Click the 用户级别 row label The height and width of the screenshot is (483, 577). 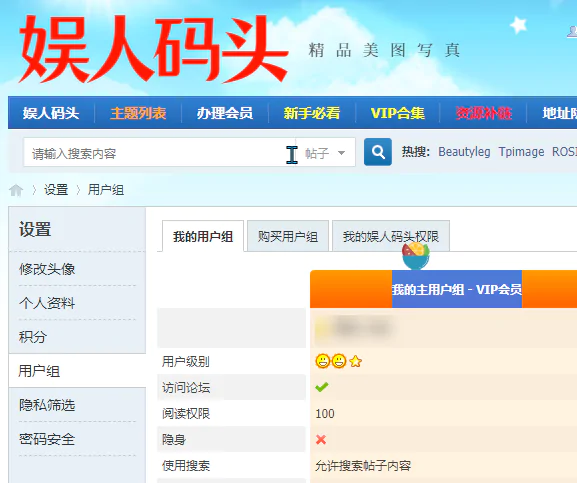185,361
